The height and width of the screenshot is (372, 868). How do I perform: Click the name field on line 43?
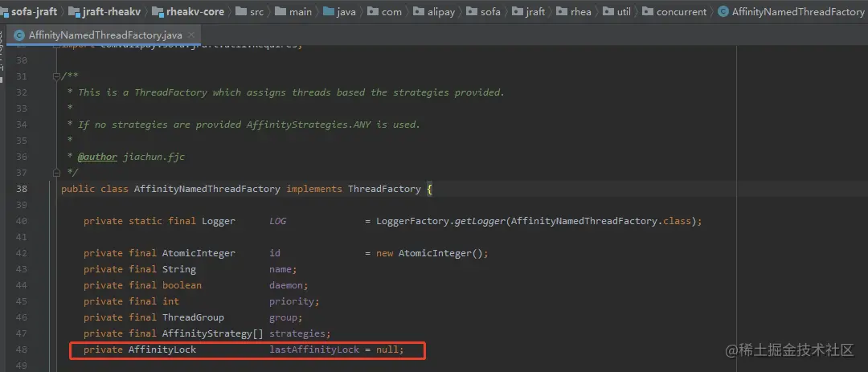pos(280,269)
